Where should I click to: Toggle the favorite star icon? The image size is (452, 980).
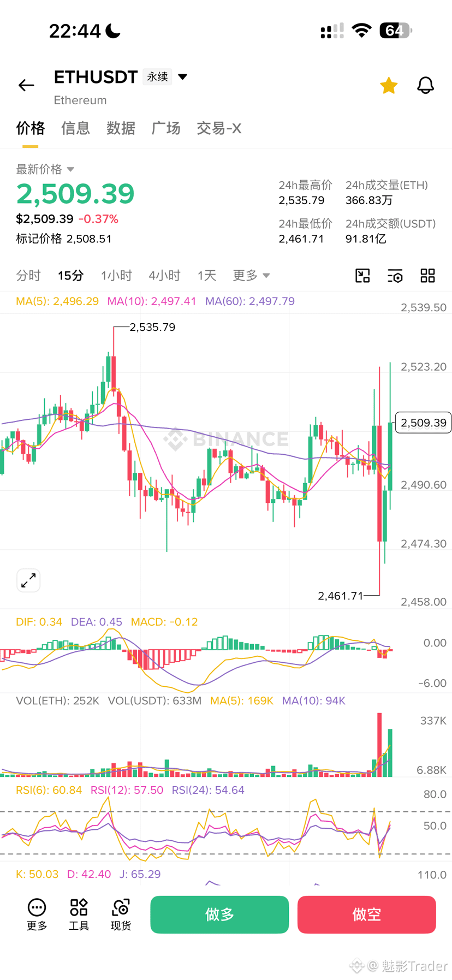click(x=389, y=85)
